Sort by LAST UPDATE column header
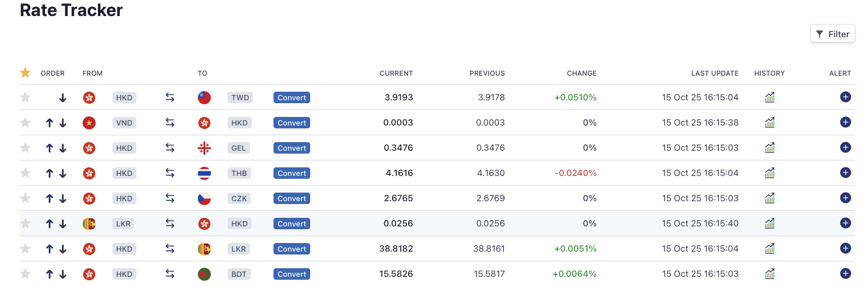This screenshot has width=868, height=286. pos(714,73)
